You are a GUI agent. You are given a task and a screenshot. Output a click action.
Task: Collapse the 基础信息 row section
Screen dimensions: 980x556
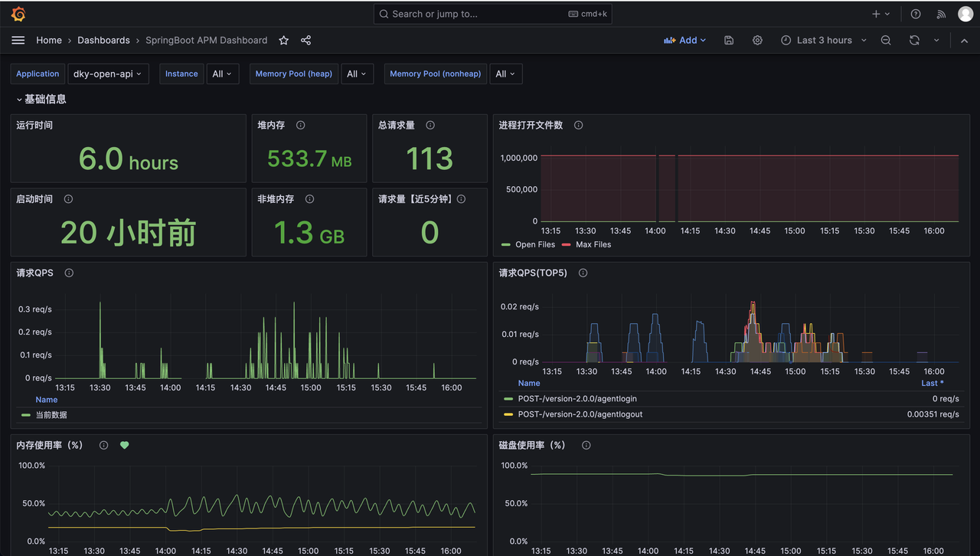44,99
